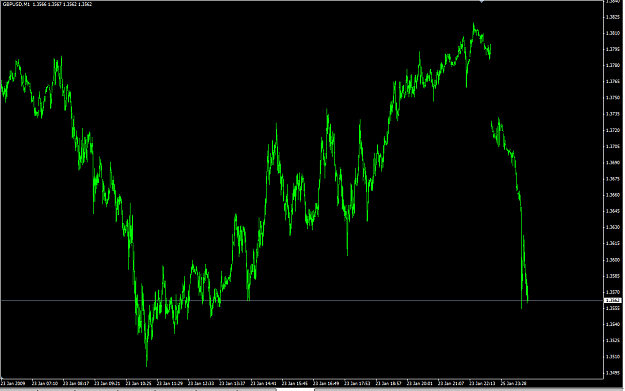Click the 23 Jan 13:37 time label
Image resolution: width=625 pixels, height=391 pixels.
[232, 383]
